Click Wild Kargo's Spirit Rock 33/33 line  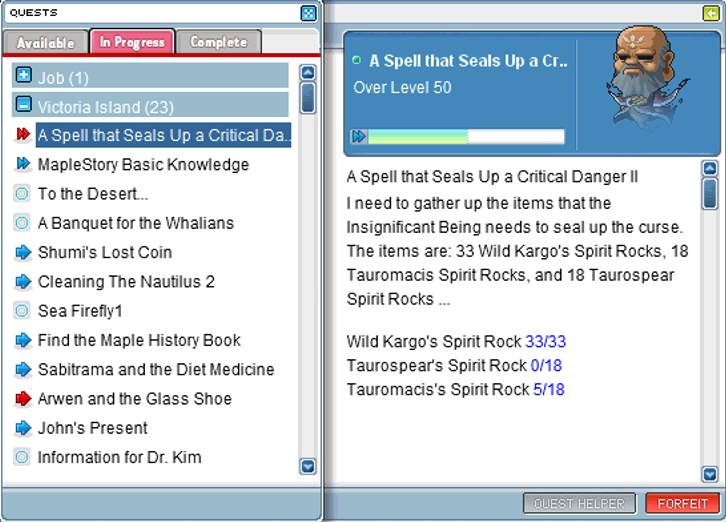456,342
